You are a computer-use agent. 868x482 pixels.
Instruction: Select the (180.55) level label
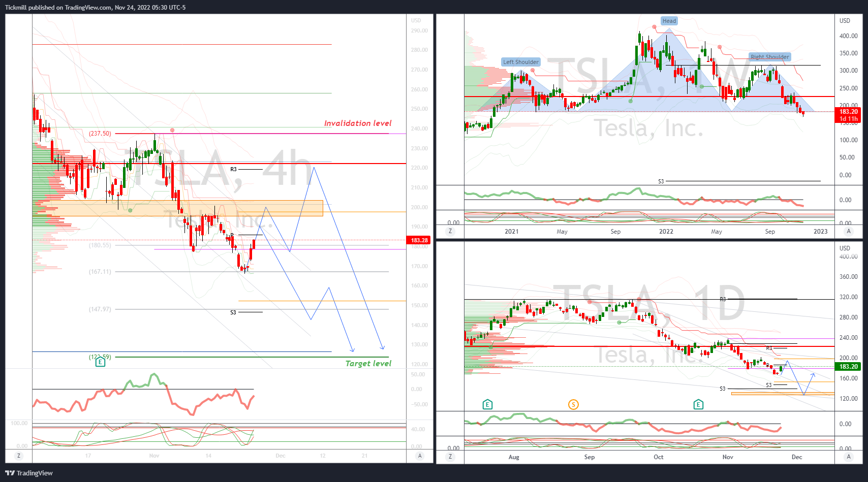coord(100,245)
